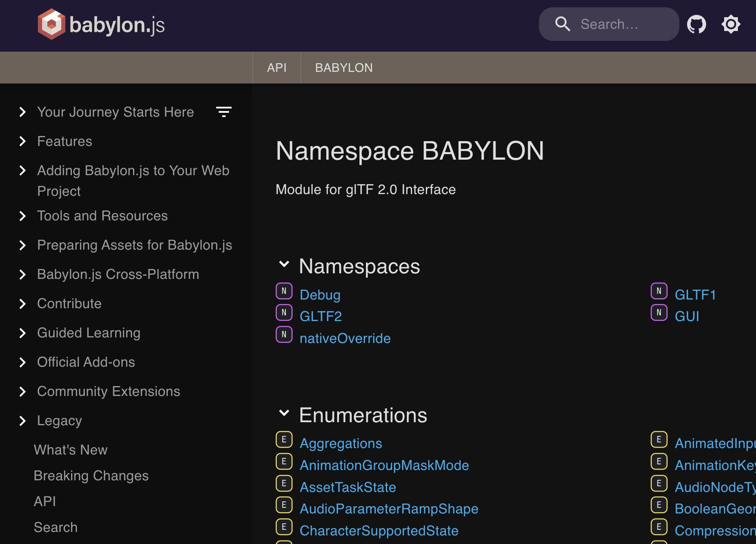Select the BABYLON breadcrumb tab
This screenshot has height=544, width=756.
(x=344, y=68)
